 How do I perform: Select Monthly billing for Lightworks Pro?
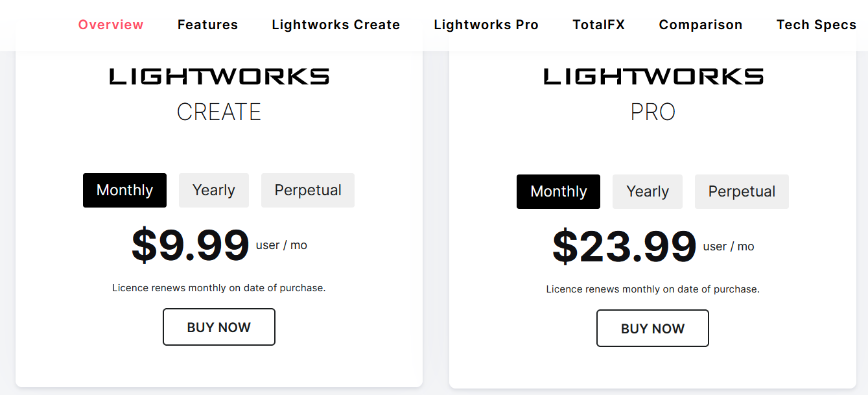[558, 191]
